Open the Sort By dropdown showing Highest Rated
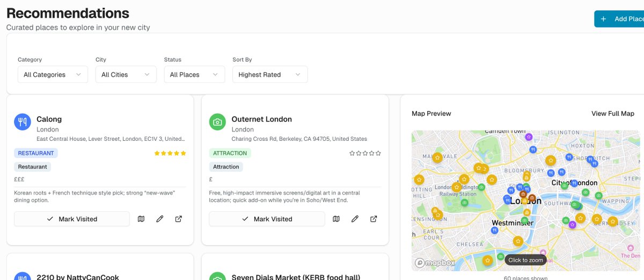The width and height of the screenshot is (644, 280). point(270,75)
